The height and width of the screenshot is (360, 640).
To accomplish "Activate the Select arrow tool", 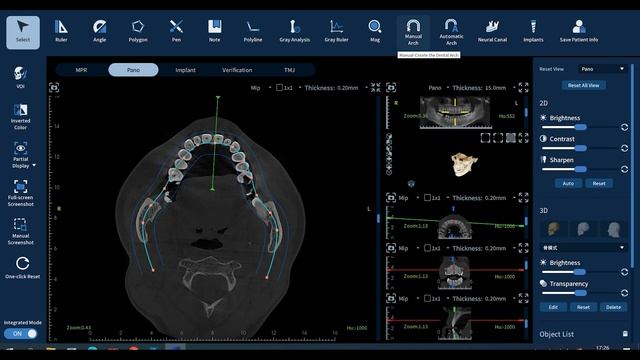I will 23,33.
